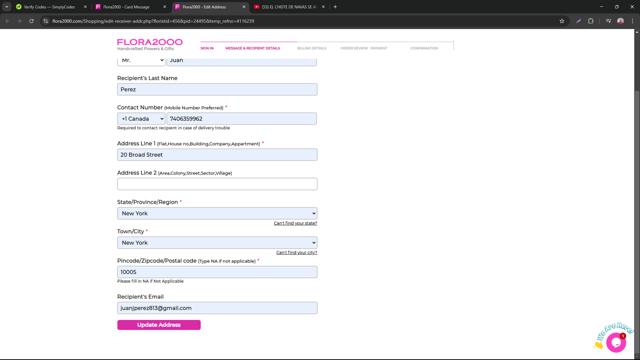Click the Pincode/Zipcode field with 10005

(x=217, y=272)
